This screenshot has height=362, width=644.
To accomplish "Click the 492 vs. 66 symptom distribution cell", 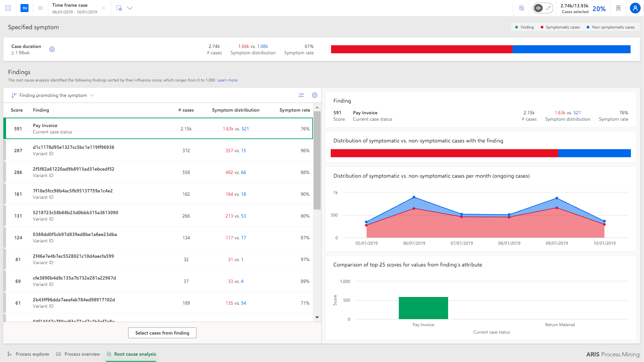I will click(x=235, y=172).
